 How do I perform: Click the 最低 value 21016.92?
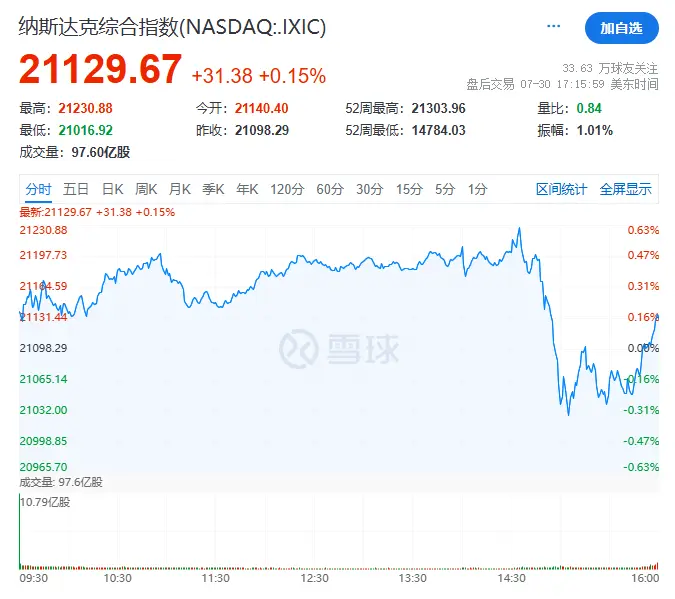point(85,130)
